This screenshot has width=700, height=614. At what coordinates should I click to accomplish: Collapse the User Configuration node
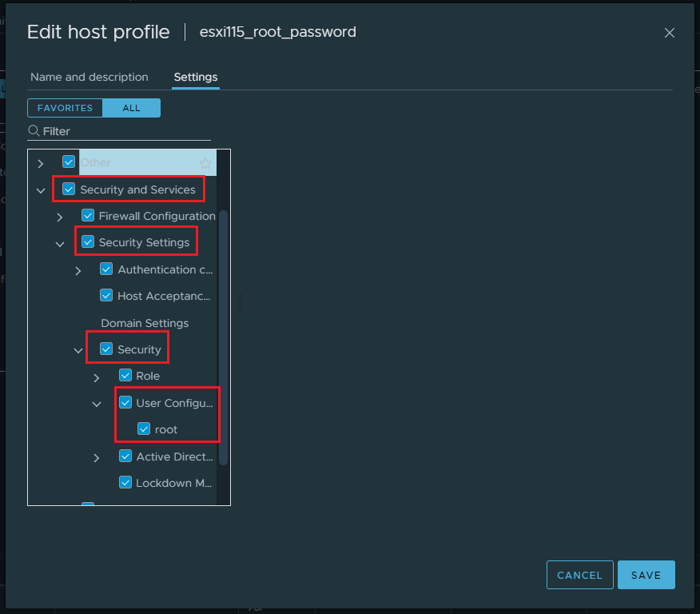tap(97, 404)
